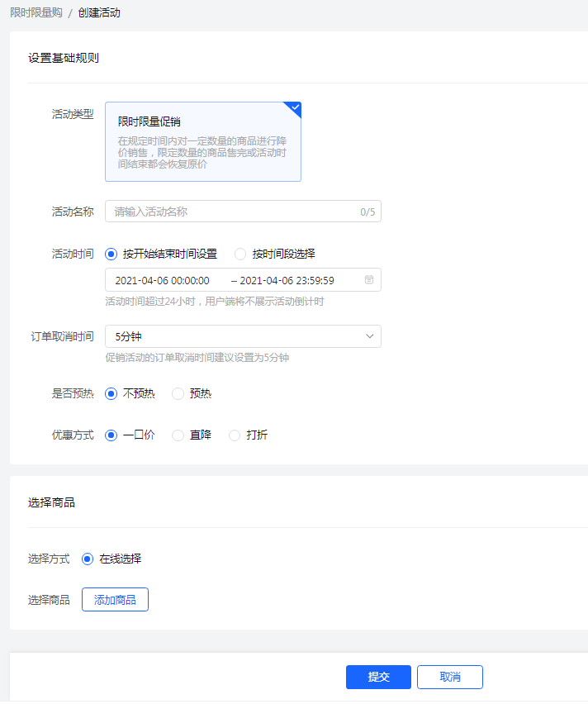
Task: Click the 订单取消时间 label
Action: pyautogui.click(x=63, y=336)
